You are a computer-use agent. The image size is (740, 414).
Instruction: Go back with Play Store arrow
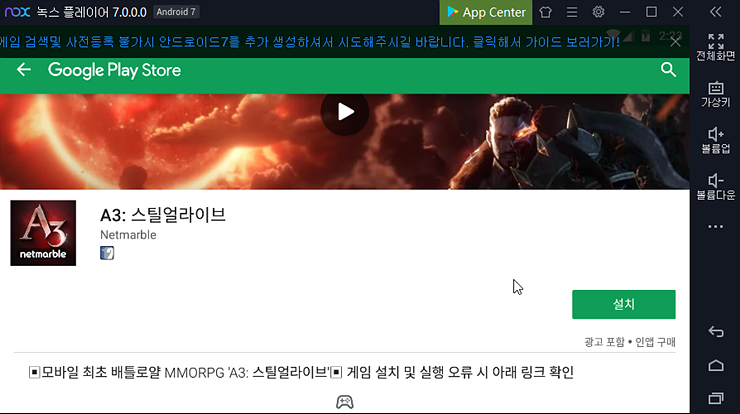[24, 70]
